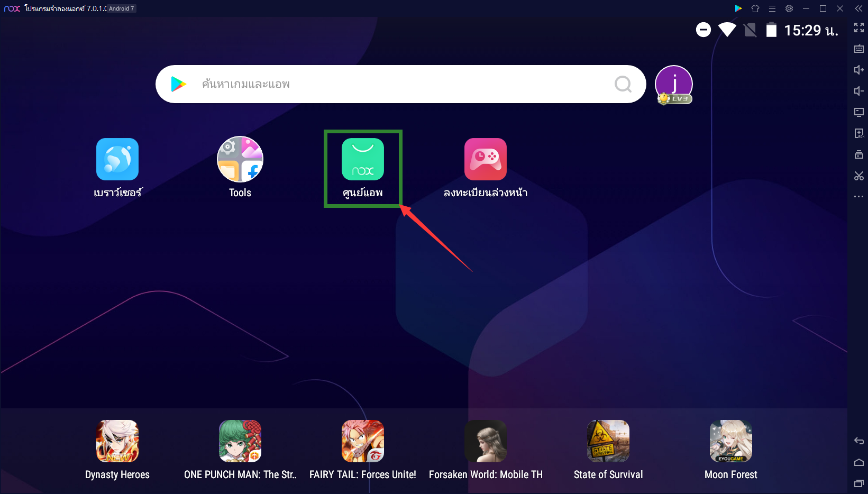This screenshot has height=494, width=868.
Task: Click the scissors screenshot tool
Action: (x=858, y=176)
